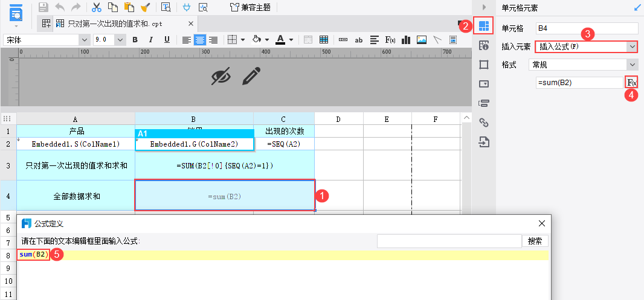Align cell text right
644x300 pixels.
point(213,39)
